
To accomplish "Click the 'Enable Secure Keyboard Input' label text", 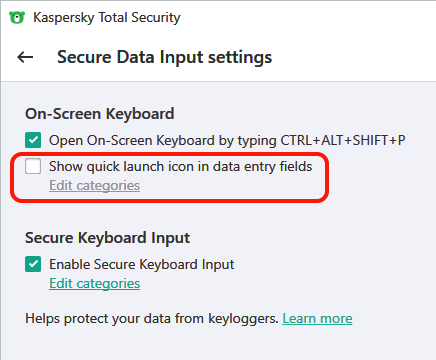I will (142, 264).
